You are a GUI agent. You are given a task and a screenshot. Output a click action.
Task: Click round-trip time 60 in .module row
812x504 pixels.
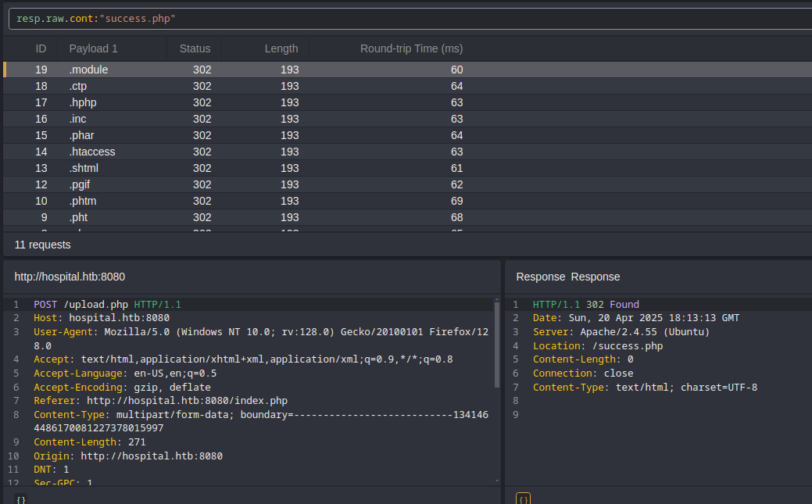[x=456, y=70]
